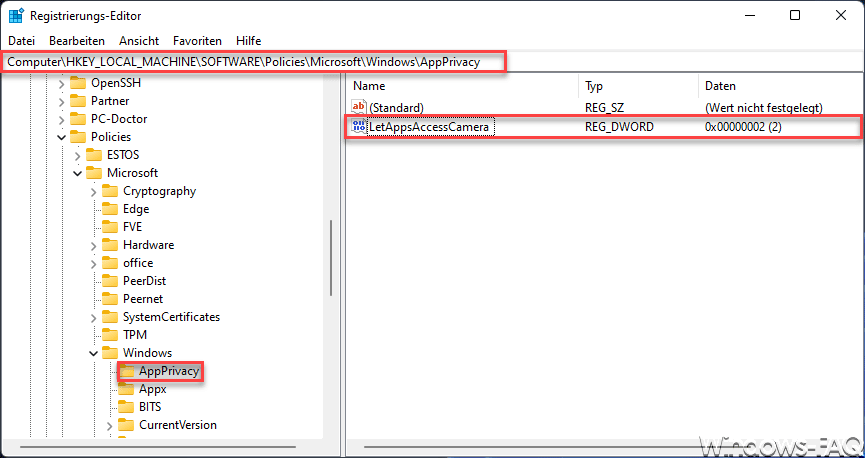865x458 pixels.
Task: Select the BITS folder icon
Action: point(126,407)
